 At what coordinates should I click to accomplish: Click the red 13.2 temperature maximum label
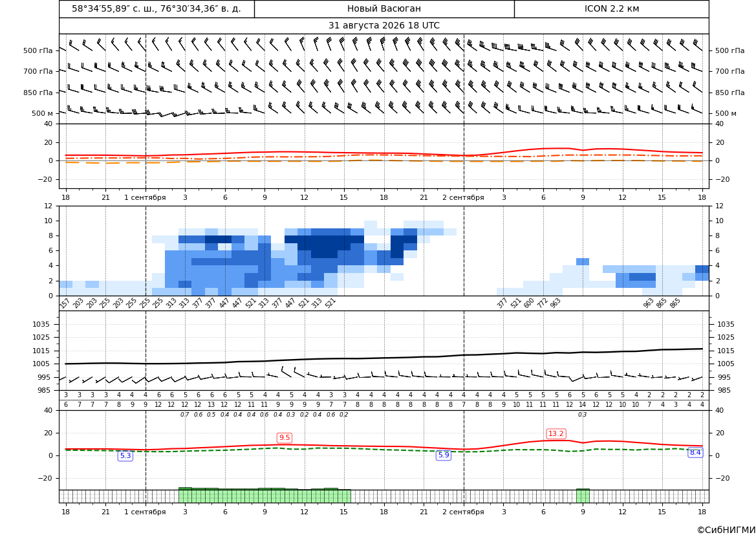556,433
